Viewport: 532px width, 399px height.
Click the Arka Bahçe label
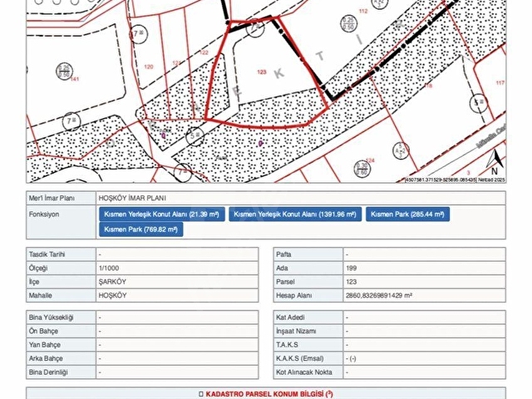coord(46,358)
